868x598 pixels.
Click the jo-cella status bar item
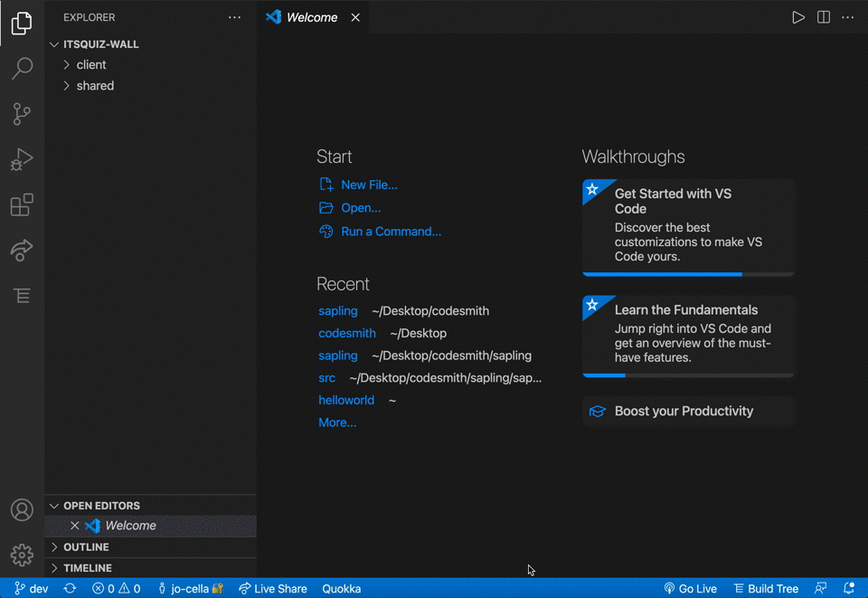(191, 589)
